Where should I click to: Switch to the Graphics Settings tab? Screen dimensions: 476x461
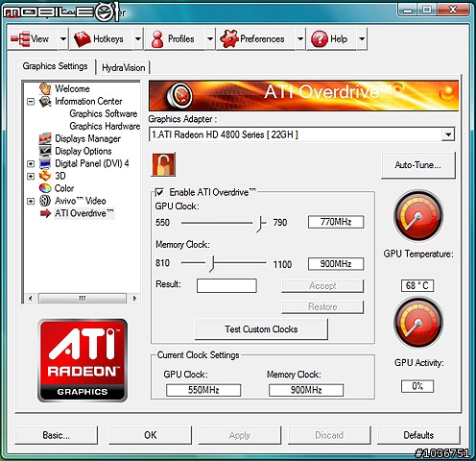55,66
